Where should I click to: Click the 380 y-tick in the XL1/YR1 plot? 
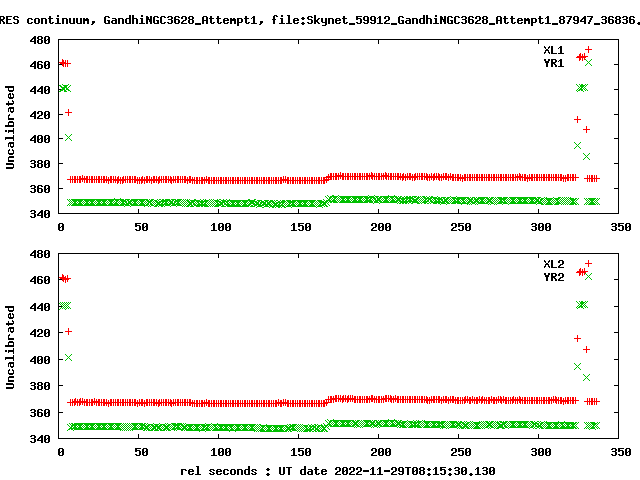pyautogui.click(x=40, y=164)
